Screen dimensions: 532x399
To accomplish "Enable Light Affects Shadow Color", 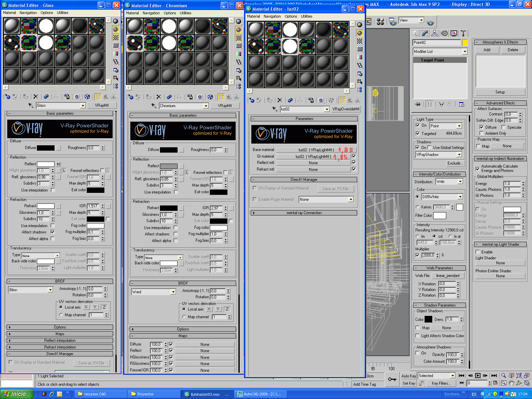I will (x=418, y=336).
